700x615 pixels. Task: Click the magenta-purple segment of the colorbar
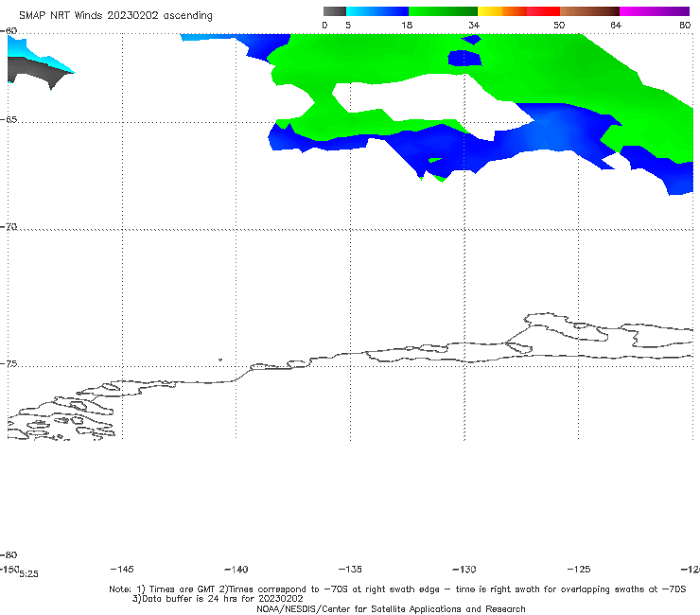point(655,11)
